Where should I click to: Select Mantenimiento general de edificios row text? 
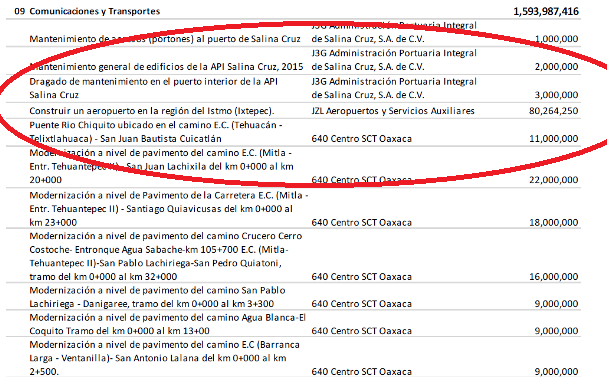pyautogui.click(x=166, y=67)
